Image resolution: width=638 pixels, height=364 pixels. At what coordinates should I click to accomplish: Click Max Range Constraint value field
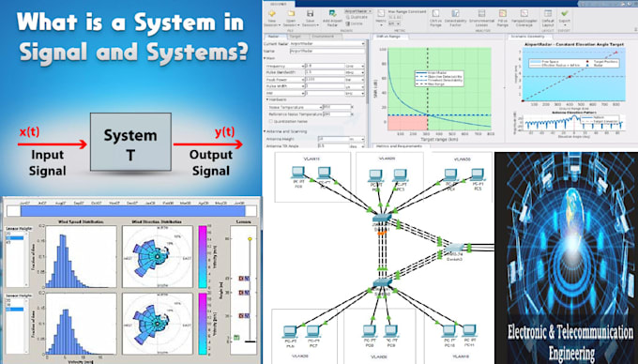point(396,18)
